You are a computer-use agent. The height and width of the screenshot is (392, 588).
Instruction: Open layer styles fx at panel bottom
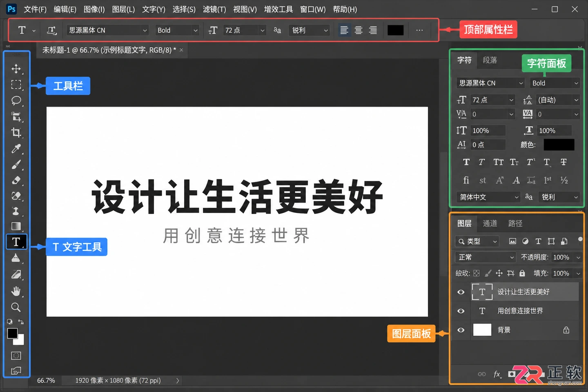(x=497, y=374)
